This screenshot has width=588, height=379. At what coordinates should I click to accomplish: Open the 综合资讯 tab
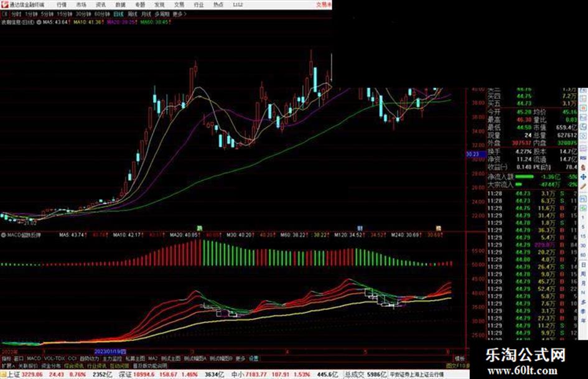click(x=74, y=365)
